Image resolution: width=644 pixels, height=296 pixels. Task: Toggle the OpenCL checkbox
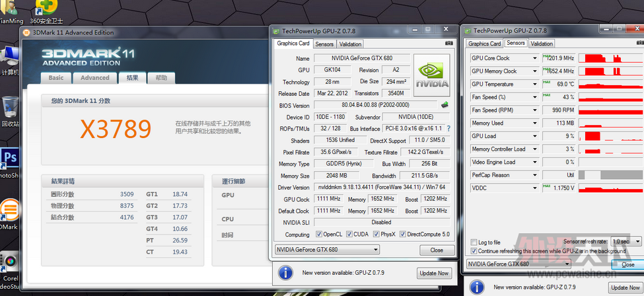[x=319, y=234]
